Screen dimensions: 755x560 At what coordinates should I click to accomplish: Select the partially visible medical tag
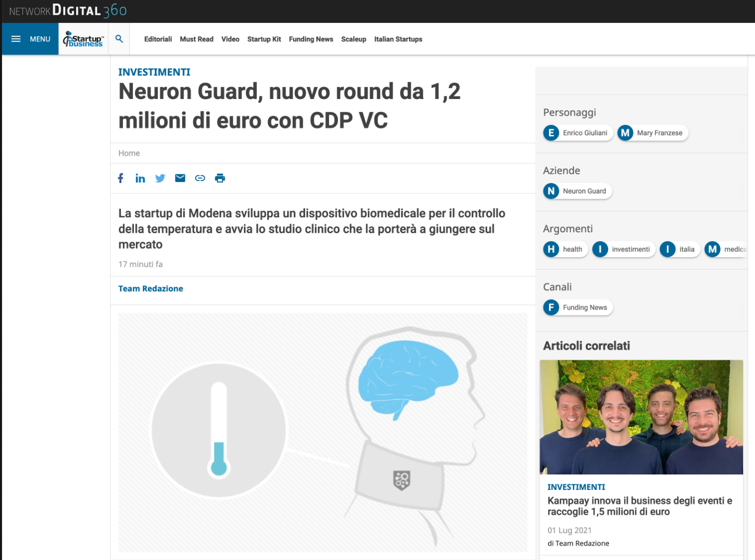(x=725, y=249)
